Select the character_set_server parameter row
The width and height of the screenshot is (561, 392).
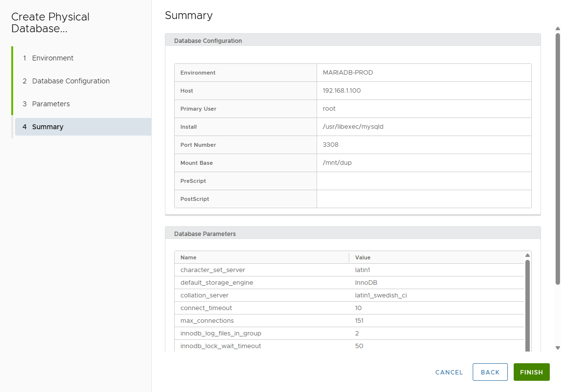coord(213,270)
